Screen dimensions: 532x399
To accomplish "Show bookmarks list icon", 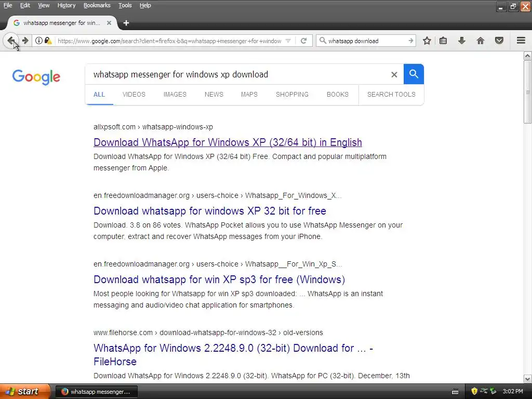I will 443,41.
